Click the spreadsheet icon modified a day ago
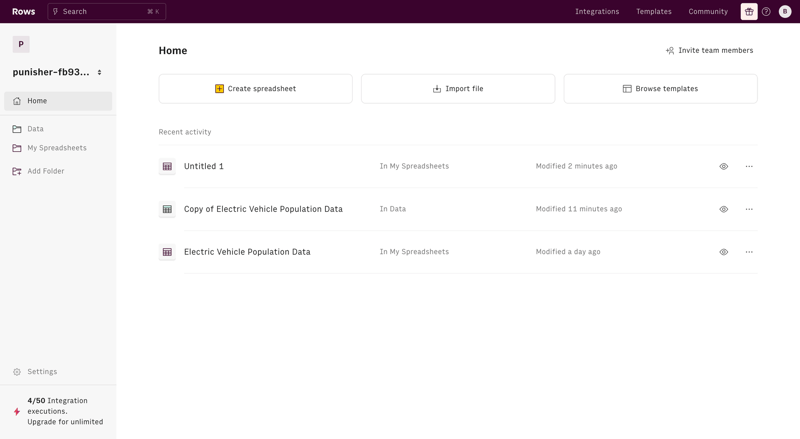Screen dimensions: 800x439 pyautogui.click(x=167, y=252)
